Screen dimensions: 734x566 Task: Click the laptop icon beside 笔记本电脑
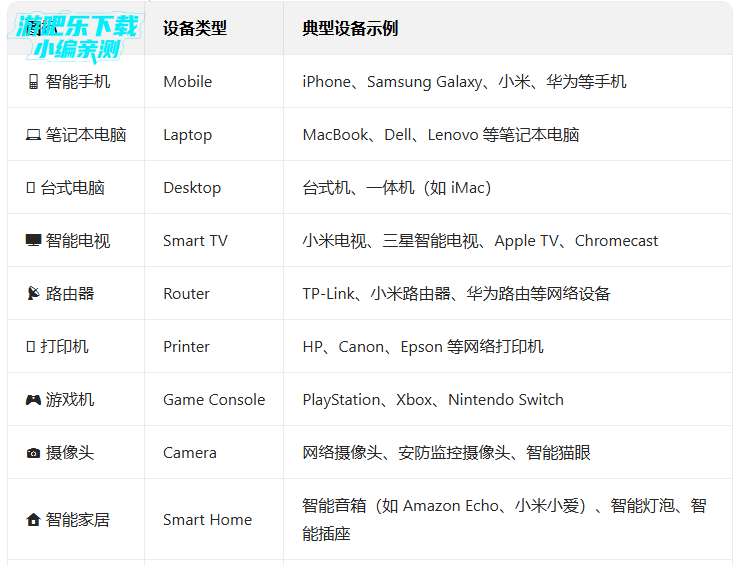(33, 135)
